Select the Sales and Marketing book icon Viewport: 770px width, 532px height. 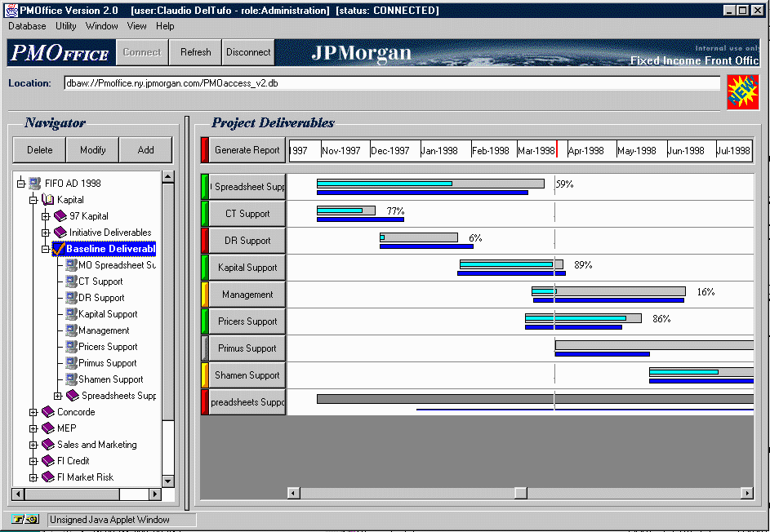pyautogui.click(x=47, y=445)
